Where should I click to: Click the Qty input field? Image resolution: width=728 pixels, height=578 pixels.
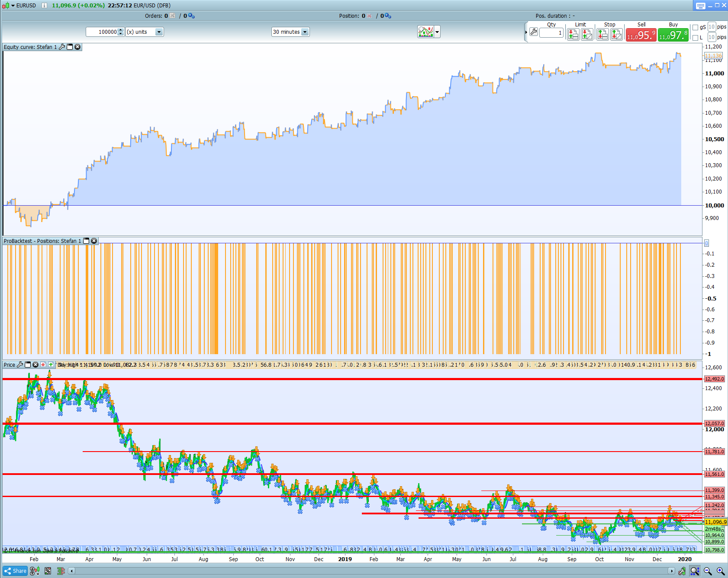click(x=551, y=32)
